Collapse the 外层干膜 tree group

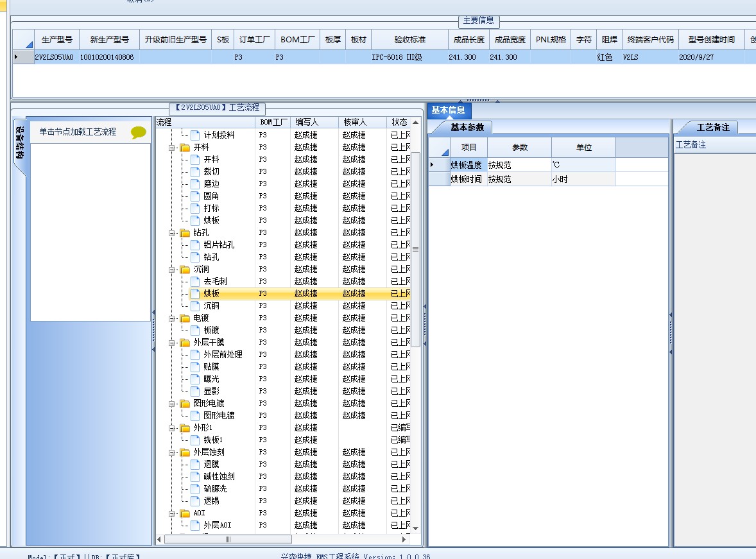(171, 343)
